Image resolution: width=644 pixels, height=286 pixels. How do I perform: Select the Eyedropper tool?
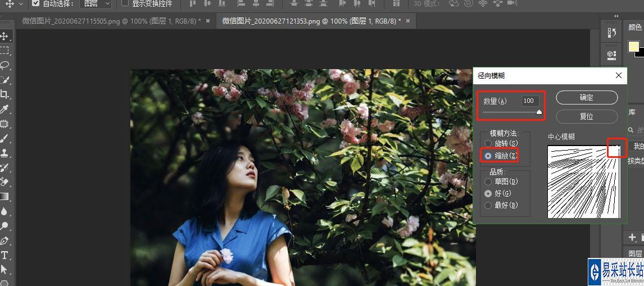pos(4,109)
